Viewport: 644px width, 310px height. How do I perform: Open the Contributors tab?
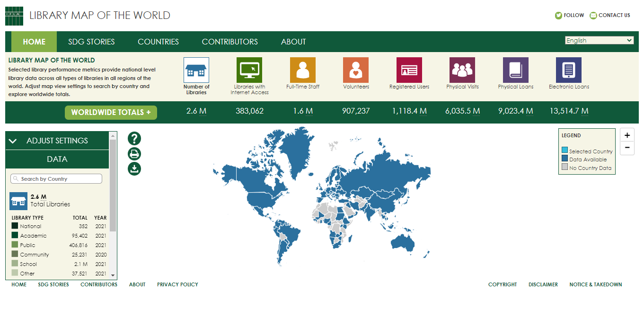(x=230, y=42)
